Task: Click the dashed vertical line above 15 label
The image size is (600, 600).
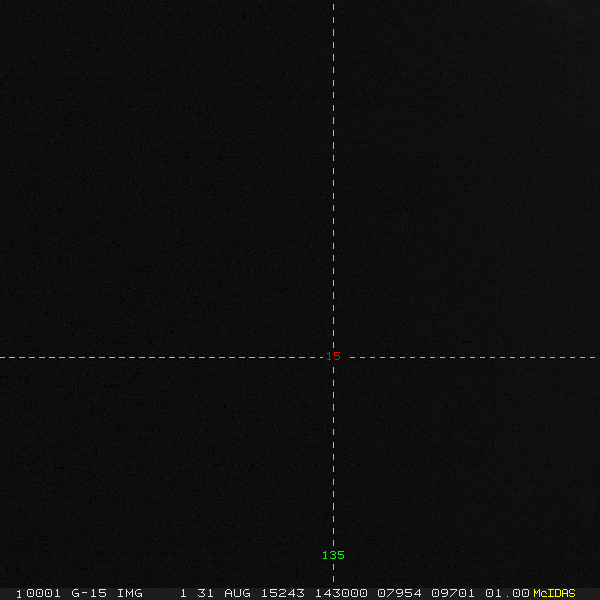Action: pyautogui.click(x=333, y=176)
